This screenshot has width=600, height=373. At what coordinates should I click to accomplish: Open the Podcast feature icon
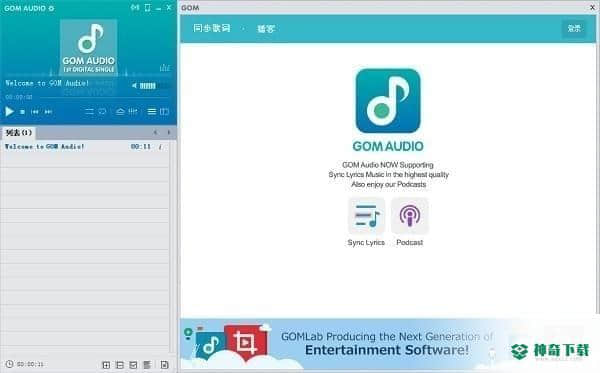tap(410, 216)
